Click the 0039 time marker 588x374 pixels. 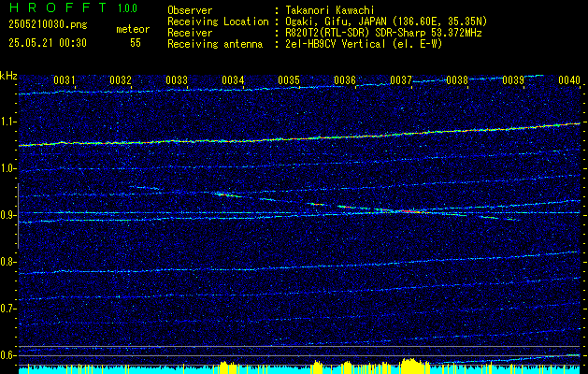[x=512, y=79]
